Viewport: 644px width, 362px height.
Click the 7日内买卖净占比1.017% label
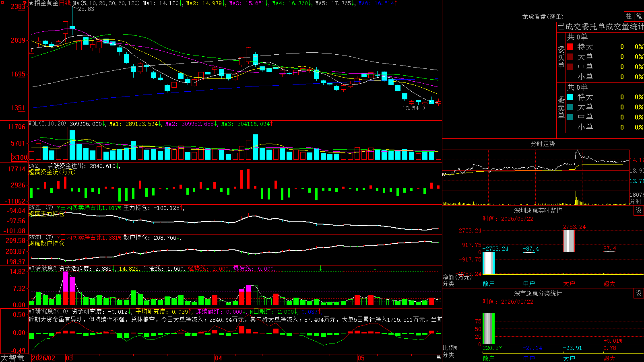89,208
